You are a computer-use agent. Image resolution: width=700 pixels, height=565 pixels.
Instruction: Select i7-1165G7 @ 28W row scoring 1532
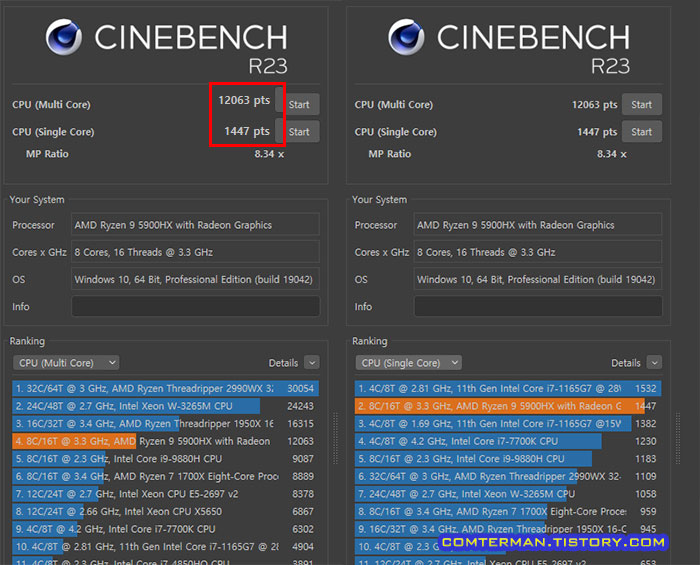(508, 388)
